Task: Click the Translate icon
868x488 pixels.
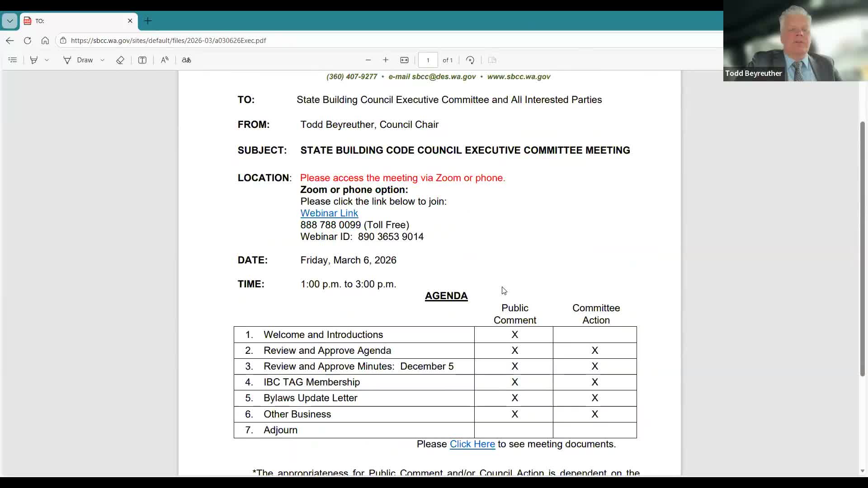Action: coord(186,60)
